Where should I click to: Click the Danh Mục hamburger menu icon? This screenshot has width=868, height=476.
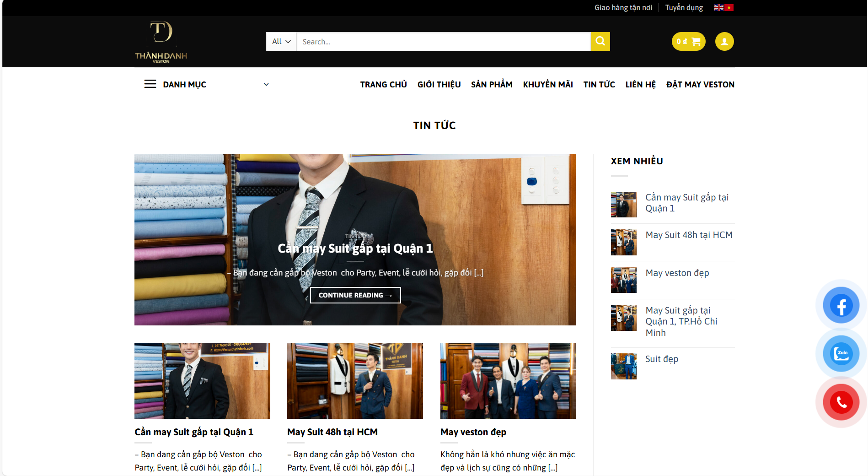[x=150, y=84]
